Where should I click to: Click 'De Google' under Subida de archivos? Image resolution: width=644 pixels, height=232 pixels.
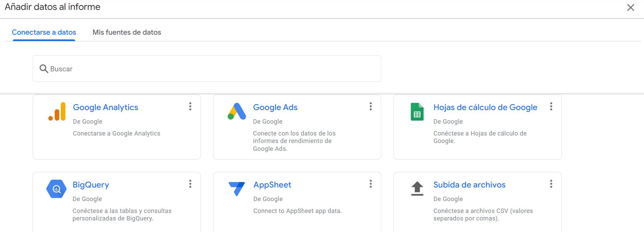point(448,199)
